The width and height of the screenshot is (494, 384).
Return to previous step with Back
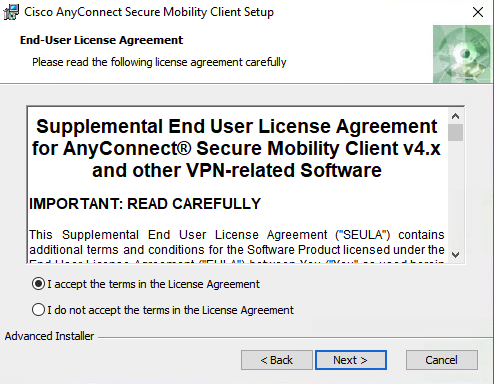click(x=277, y=360)
